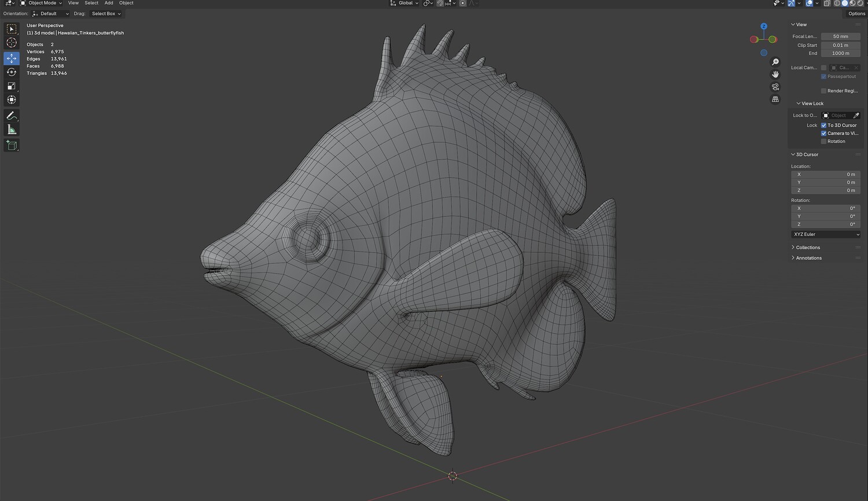Enable the Local Camera checkbox
Image resolution: width=868 pixels, height=501 pixels.
point(823,68)
